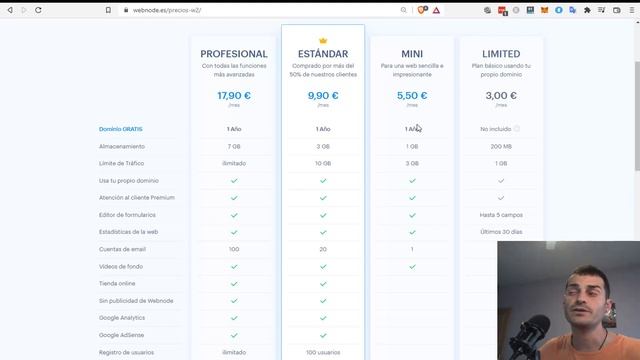Click the Almacenamiento row label
This screenshot has width=640, height=360.
(x=122, y=146)
